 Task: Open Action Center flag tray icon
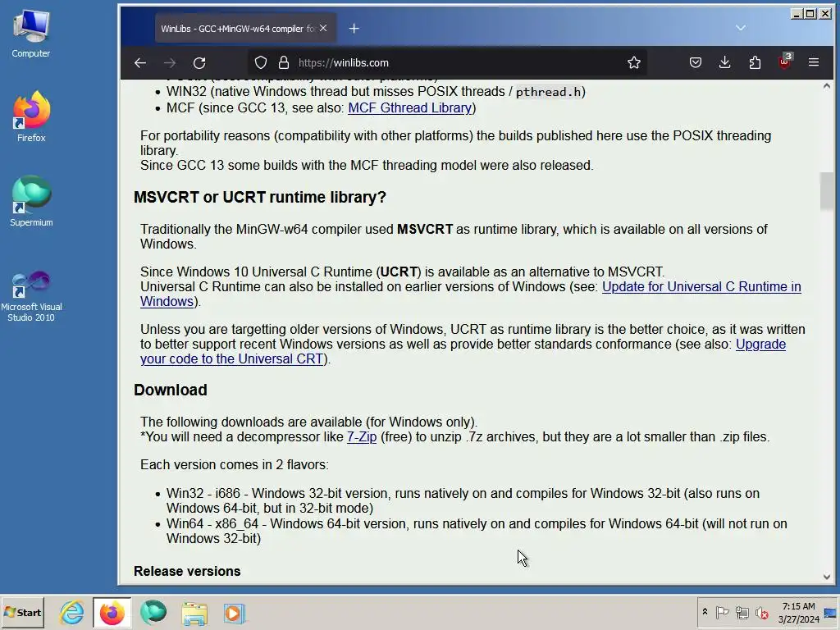pos(722,612)
